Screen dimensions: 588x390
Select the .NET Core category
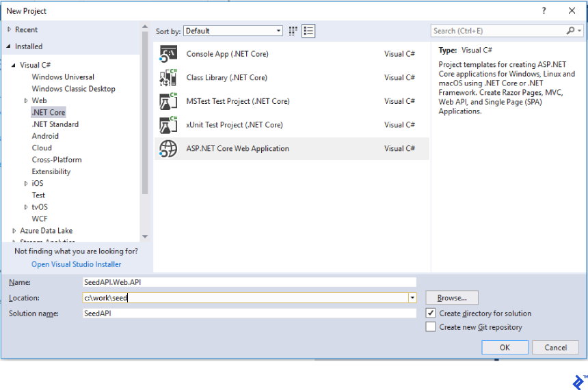click(49, 113)
